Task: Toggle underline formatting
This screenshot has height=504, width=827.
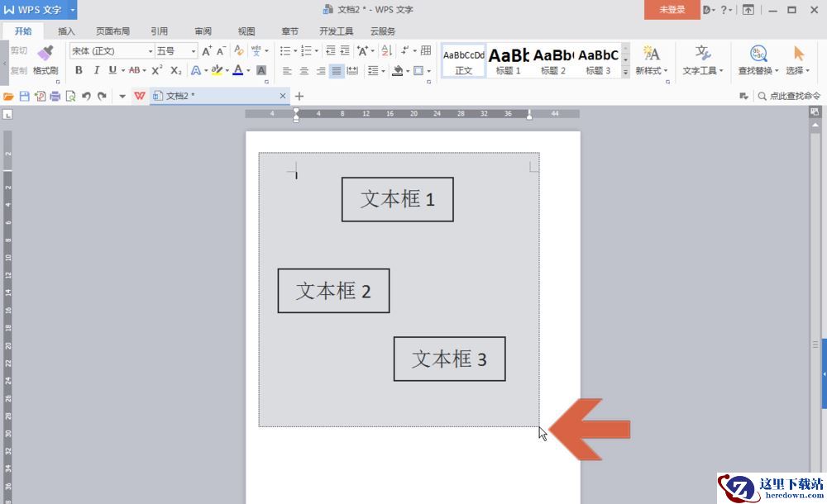Action: tap(112, 70)
